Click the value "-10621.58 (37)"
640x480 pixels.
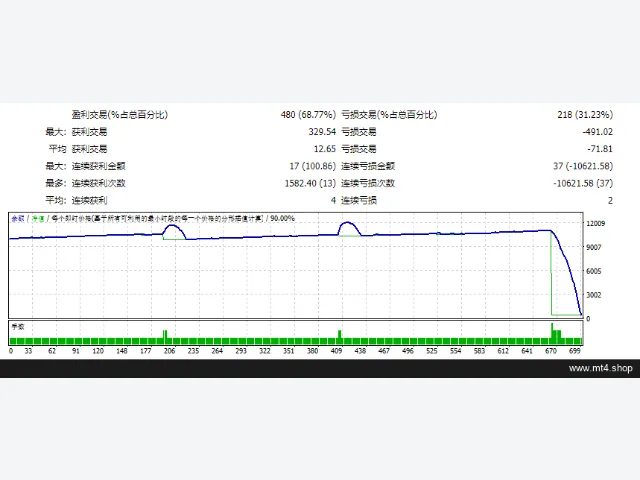click(x=583, y=183)
